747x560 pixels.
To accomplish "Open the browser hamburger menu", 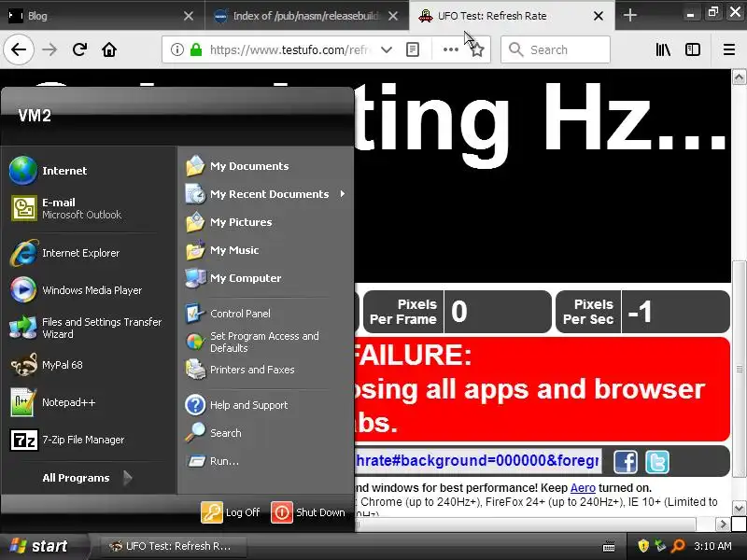I will pos(729,49).
